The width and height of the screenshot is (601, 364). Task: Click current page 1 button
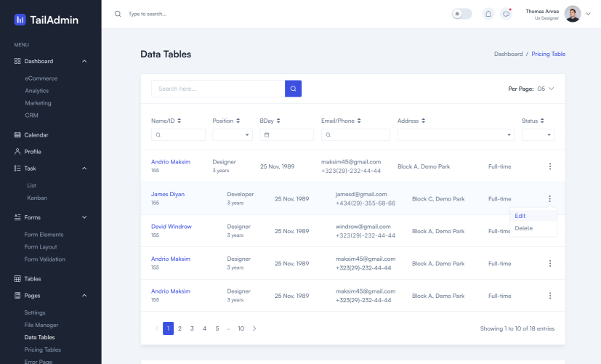[169, 328]
